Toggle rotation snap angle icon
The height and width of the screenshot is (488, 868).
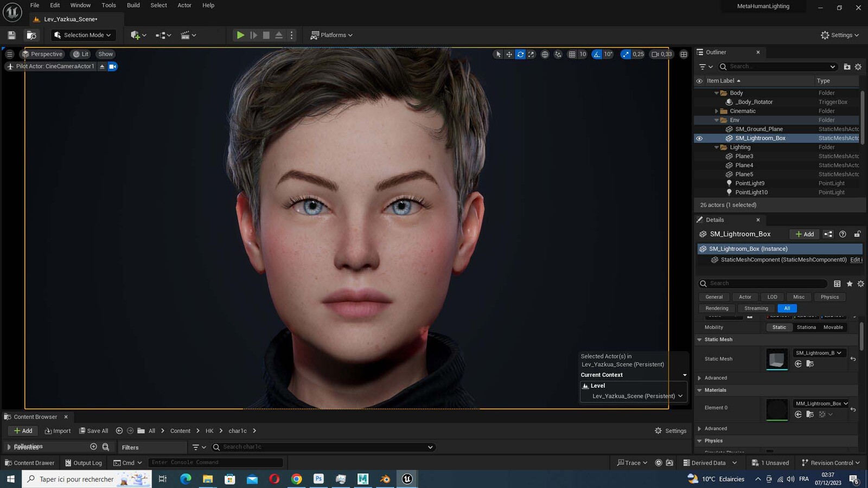click(597, 54)
